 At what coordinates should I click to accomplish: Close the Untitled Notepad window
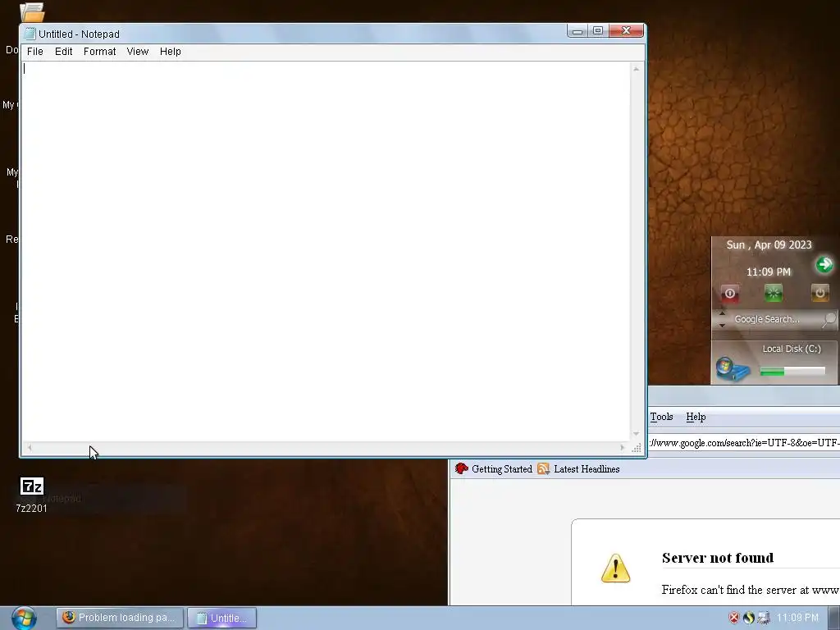pyautogui.click(x=626, y=31)
